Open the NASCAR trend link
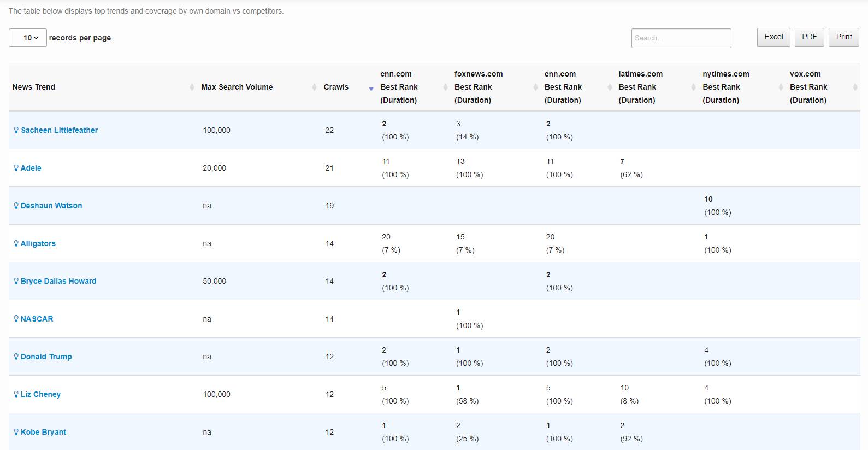The image size is (868, 450). click(x=37, y=319)
